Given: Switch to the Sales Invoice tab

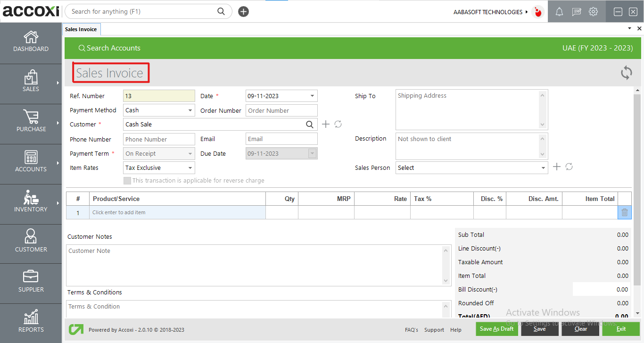Looking at the screenshot, I should 81,29.
